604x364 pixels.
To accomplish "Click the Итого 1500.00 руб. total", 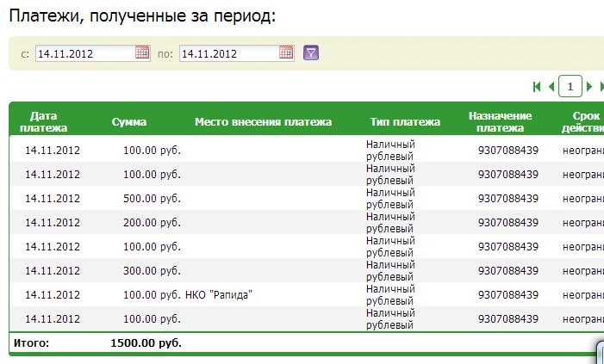I will [x=146, y=342].
